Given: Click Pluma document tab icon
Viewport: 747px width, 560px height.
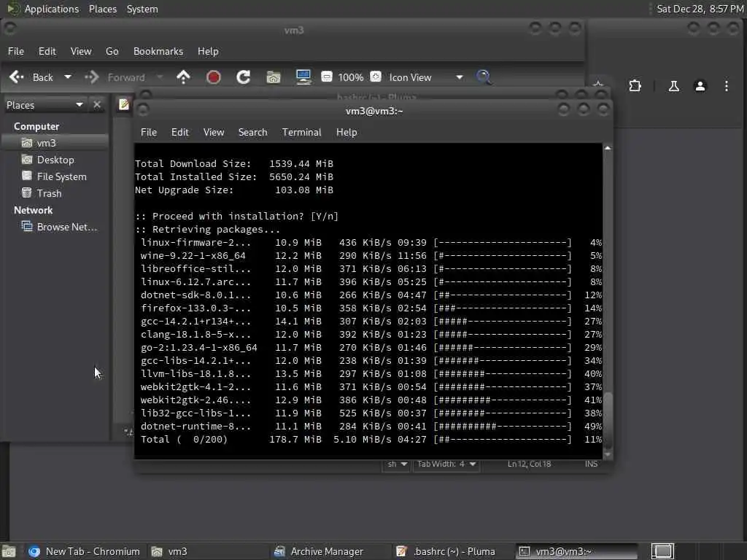Looking at the screenshot, I should [124, 104].
